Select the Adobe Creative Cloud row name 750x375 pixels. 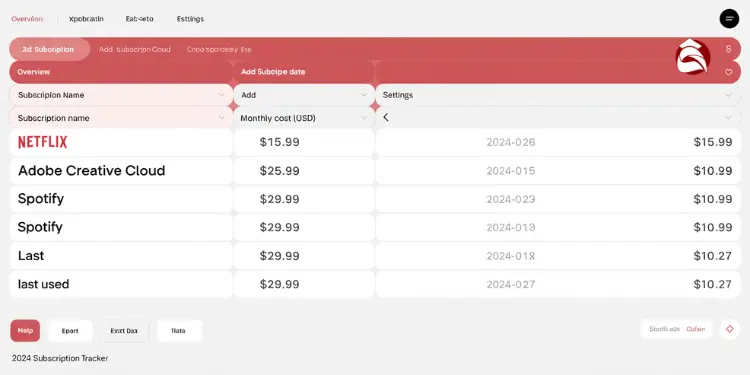91,171
